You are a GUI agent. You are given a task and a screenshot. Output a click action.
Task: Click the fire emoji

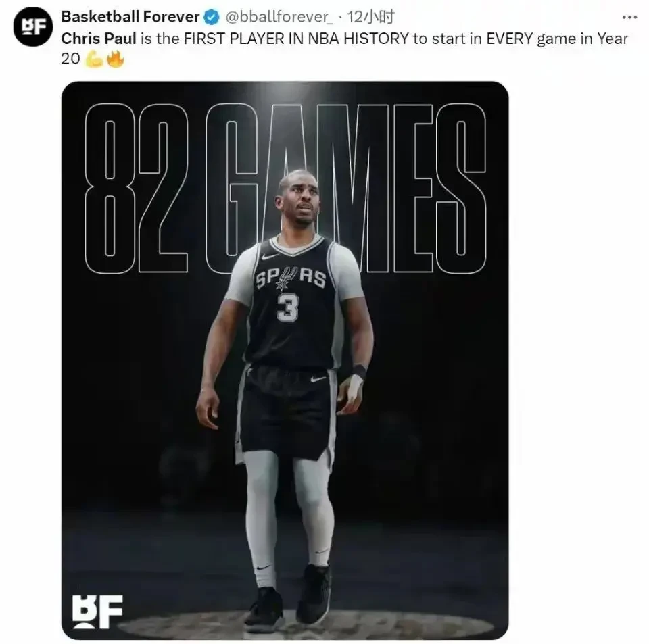point(116,59)
